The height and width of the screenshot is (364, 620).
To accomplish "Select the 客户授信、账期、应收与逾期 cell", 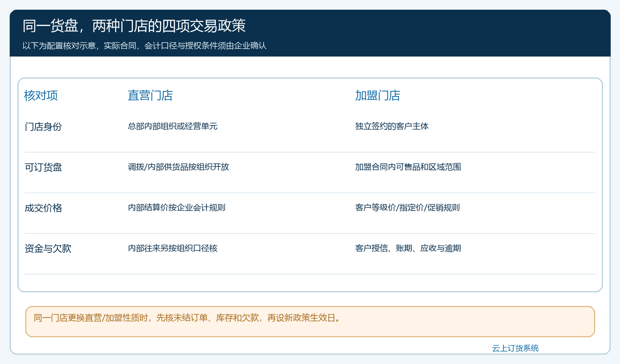I will coord(408,248).
